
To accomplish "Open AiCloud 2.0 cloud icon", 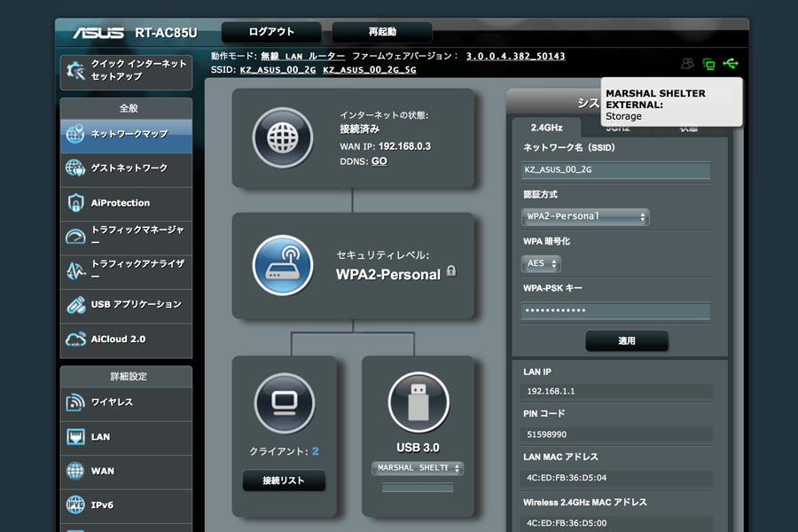I will tap(75, 339).
